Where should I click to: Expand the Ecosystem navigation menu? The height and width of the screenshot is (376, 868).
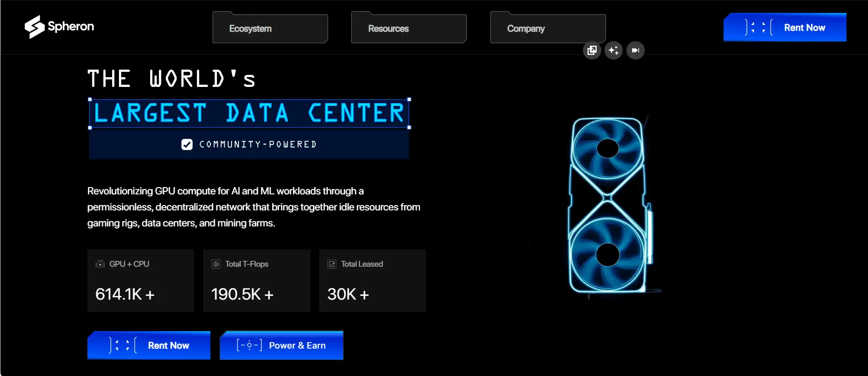270,28
